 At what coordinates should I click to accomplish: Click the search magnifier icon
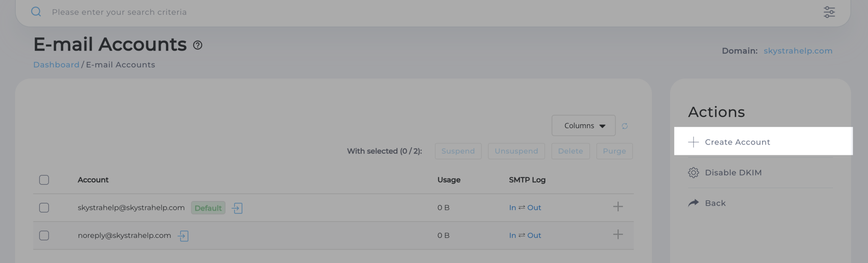[36, 12]
